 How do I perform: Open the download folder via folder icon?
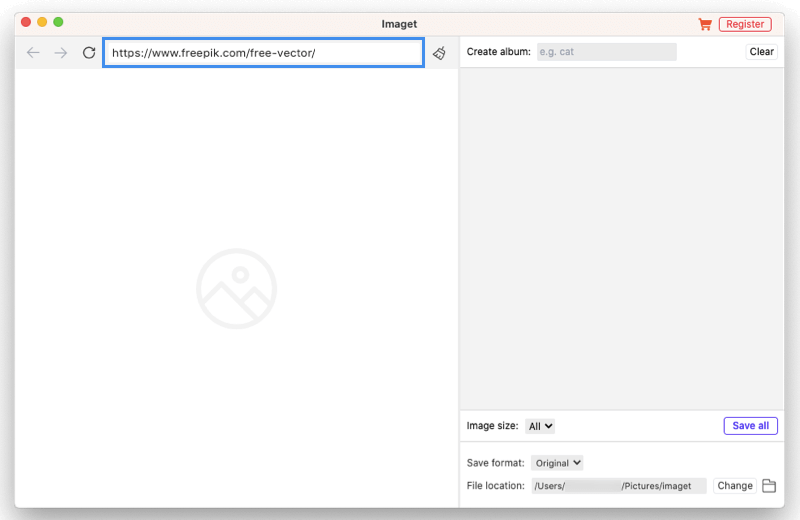tap(769, 486)
